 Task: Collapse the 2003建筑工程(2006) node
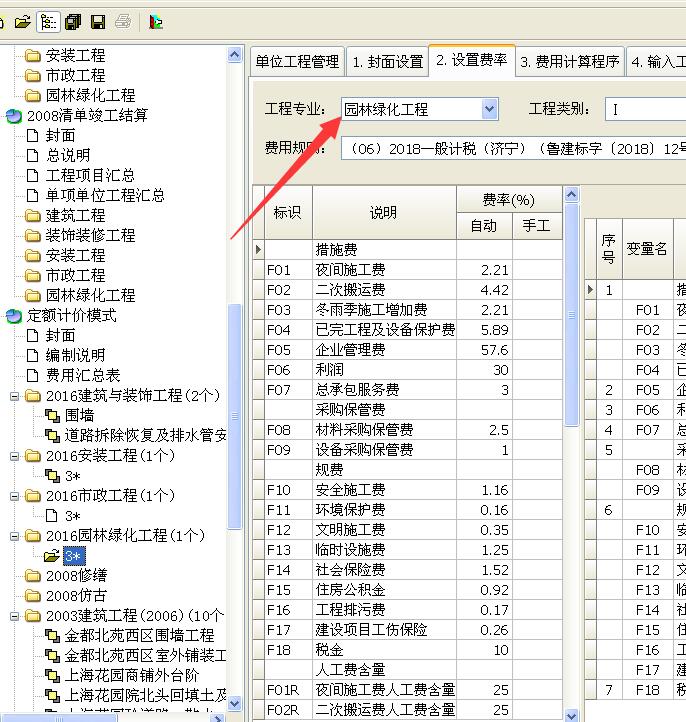[x=15, y=616]
